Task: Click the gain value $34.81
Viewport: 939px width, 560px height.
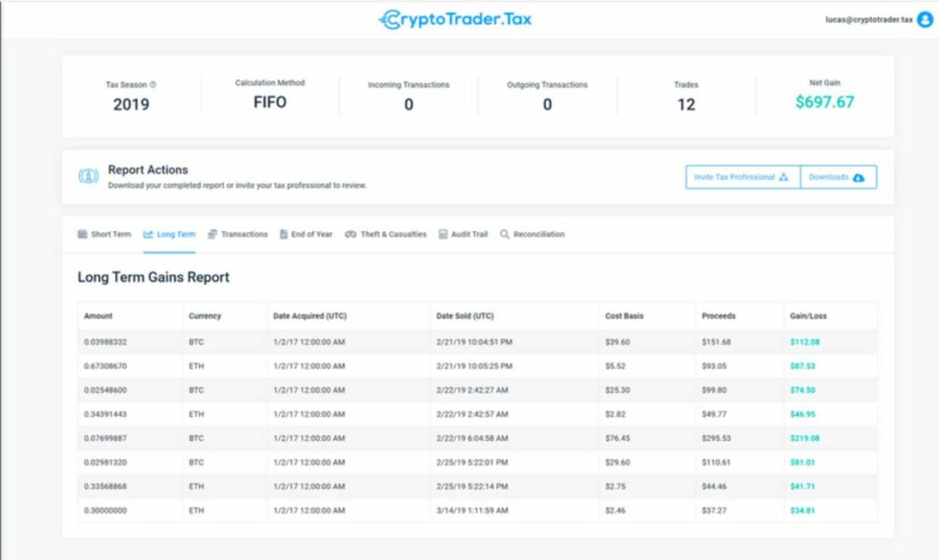Action: click(802, 511)
